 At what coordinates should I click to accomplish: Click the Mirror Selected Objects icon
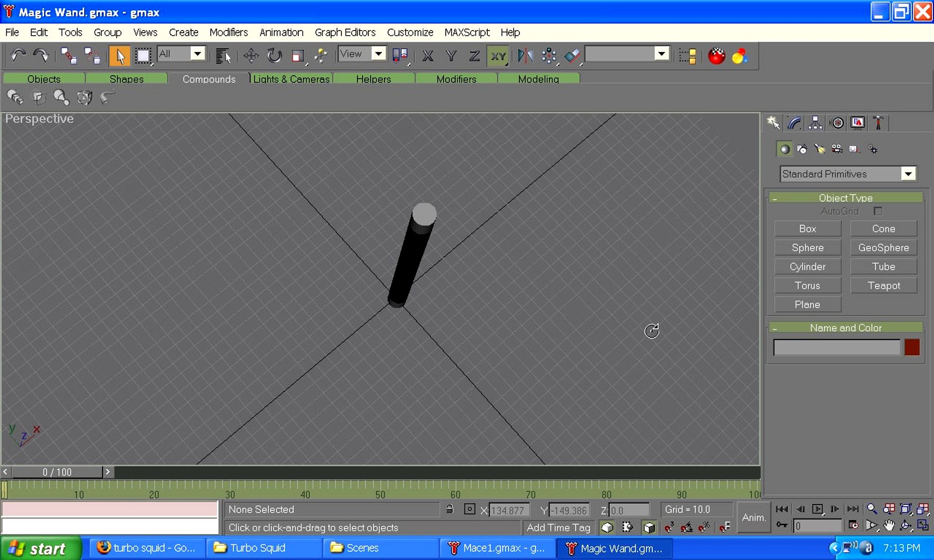[x=525, y=55]
